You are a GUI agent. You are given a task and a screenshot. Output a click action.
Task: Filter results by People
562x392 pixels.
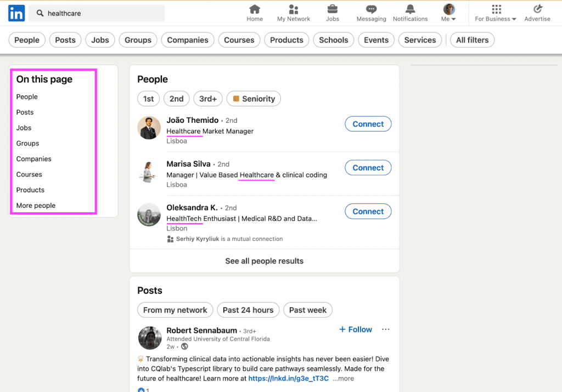pos(27,40)
